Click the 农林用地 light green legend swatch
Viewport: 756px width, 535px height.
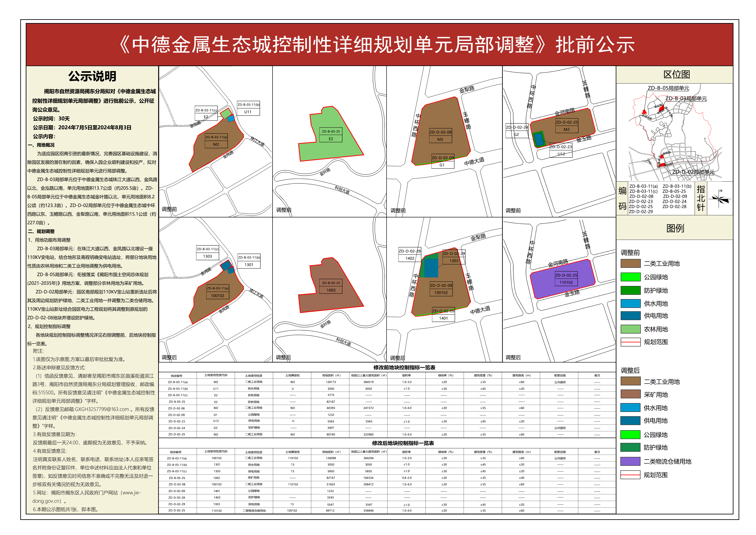click(630, 329)
